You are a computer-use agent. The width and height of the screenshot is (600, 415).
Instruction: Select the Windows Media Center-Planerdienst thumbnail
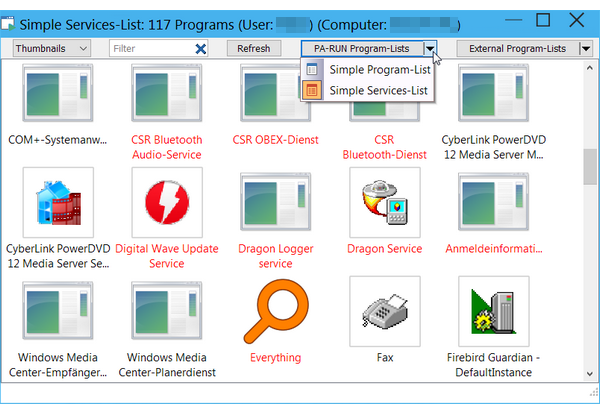166,311
